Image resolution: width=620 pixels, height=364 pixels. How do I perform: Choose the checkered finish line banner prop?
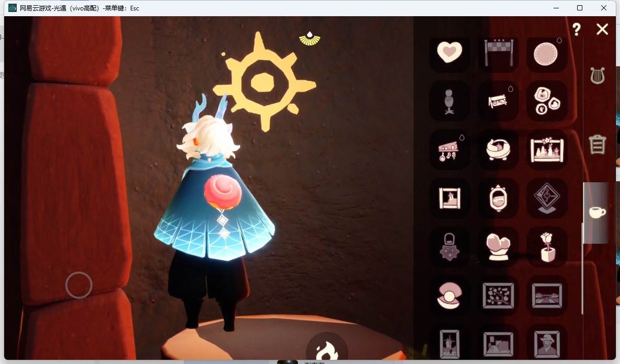[499, 52]
